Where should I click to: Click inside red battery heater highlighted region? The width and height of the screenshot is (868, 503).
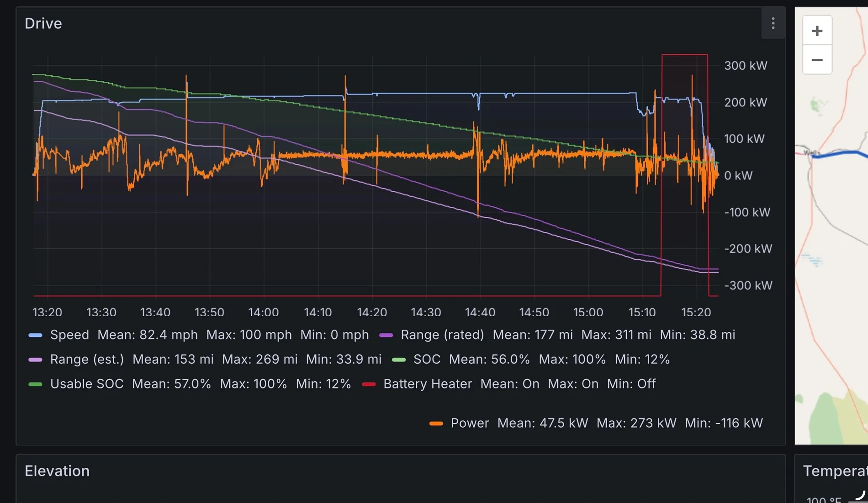point(684,228)
